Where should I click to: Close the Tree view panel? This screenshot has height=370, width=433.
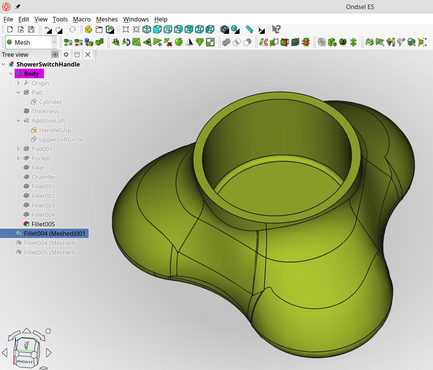(x=88, y=54)
